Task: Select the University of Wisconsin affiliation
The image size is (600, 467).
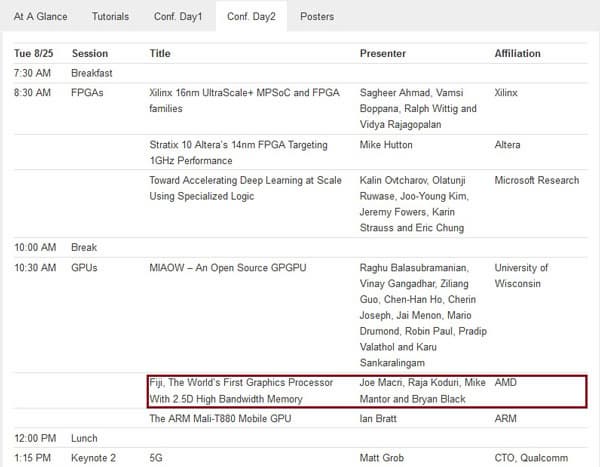Action: [x=521, y=275]
